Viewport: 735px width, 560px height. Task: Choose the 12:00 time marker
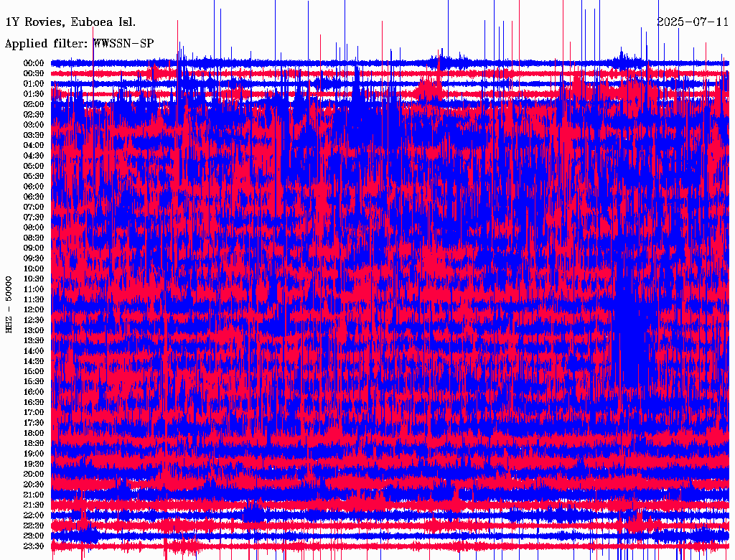point(34,309)
